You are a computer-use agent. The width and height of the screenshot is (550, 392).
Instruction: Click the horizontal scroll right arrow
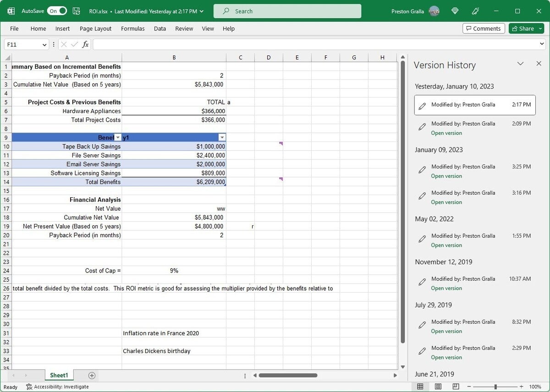[x=395, y=376]
